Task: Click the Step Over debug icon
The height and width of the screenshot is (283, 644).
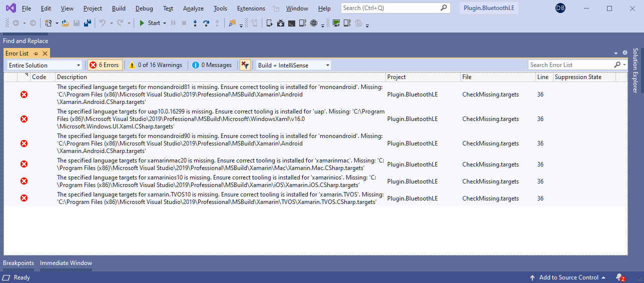Action: coord(206,23)
